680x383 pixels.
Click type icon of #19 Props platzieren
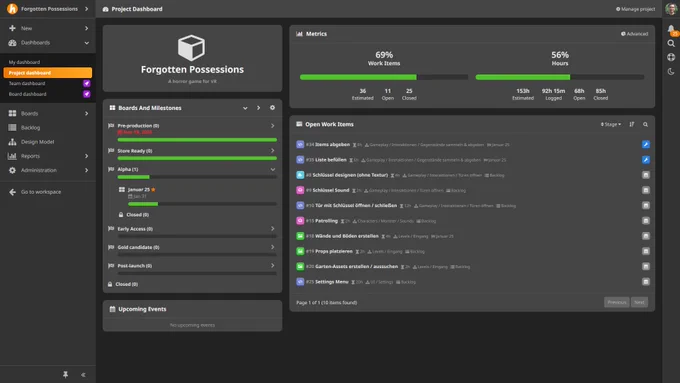(300, 251)
